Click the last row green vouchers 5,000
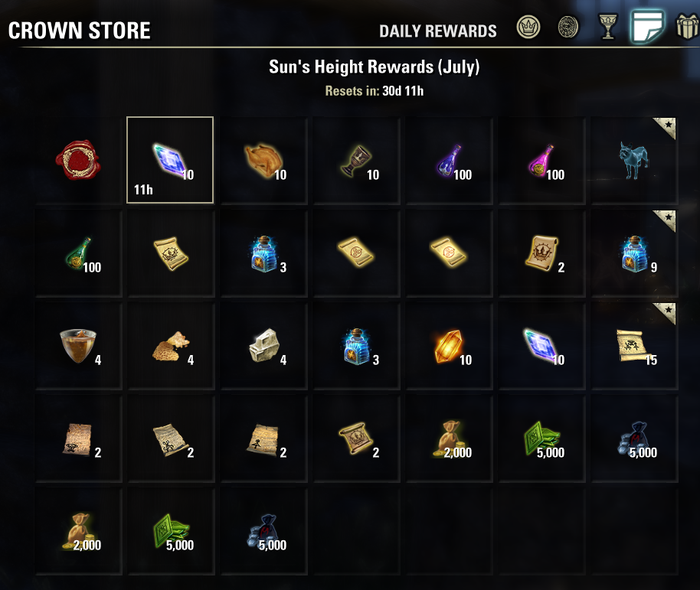 tap(171, 532)
